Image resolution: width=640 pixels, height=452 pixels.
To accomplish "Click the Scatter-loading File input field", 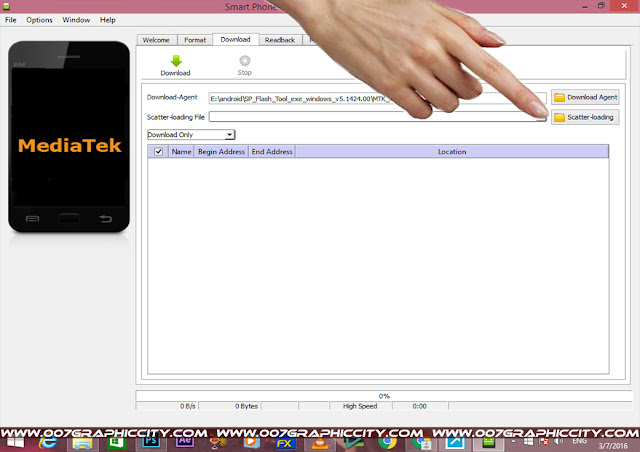I will pos(377,117).
